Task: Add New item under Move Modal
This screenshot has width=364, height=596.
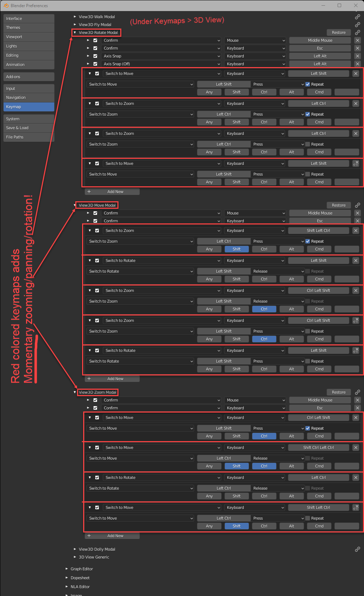Action: 112,379
